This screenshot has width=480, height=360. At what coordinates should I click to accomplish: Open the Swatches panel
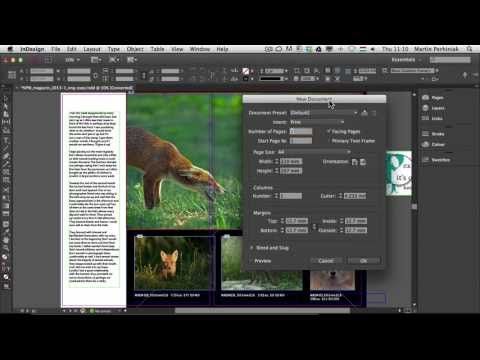click(436, 160)
